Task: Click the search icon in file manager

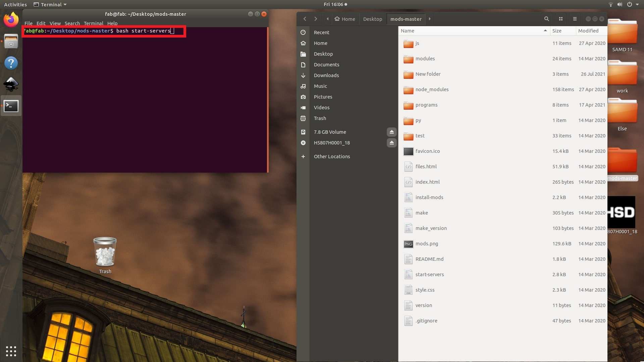Action: (546, 19)
